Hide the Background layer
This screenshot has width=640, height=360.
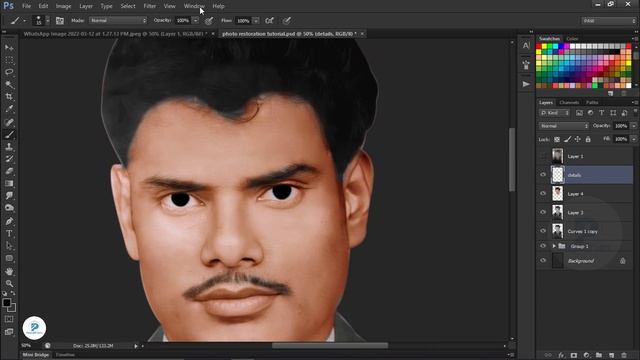tap(543, 260)
